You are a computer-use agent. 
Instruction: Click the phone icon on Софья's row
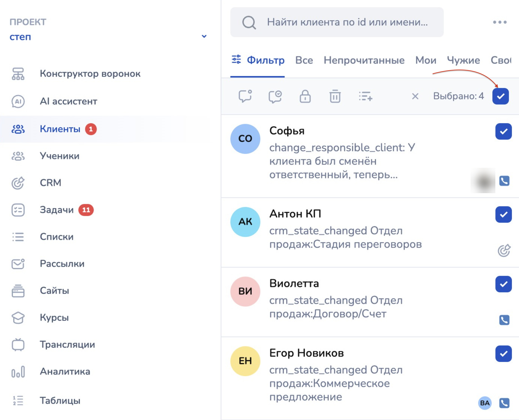coord(504,181)
